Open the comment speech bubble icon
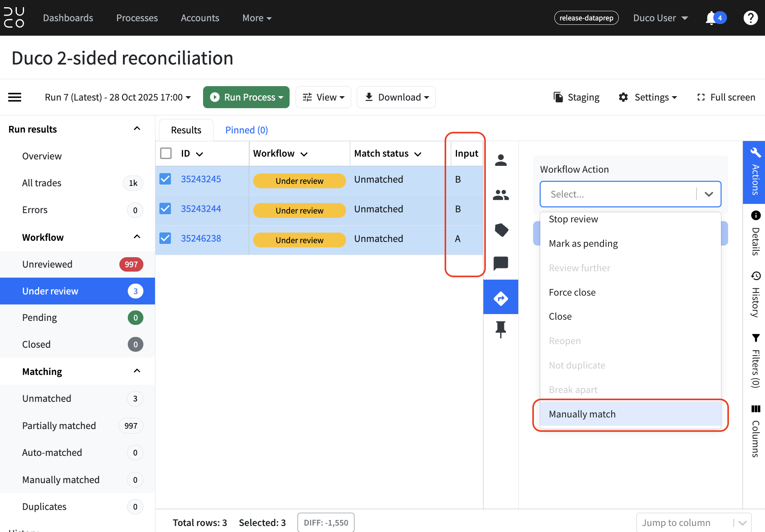Image resolution: width=765 pixels, height=532 pixels. 501,264
